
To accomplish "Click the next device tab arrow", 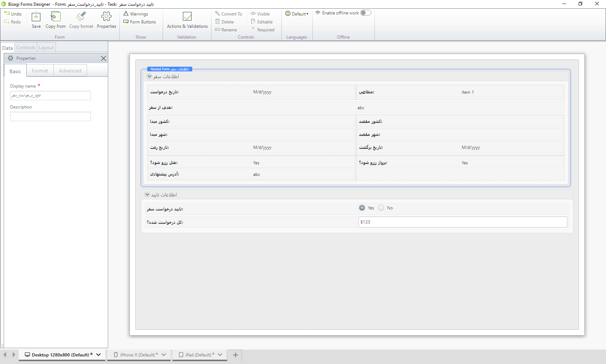I will click(14, 355).
